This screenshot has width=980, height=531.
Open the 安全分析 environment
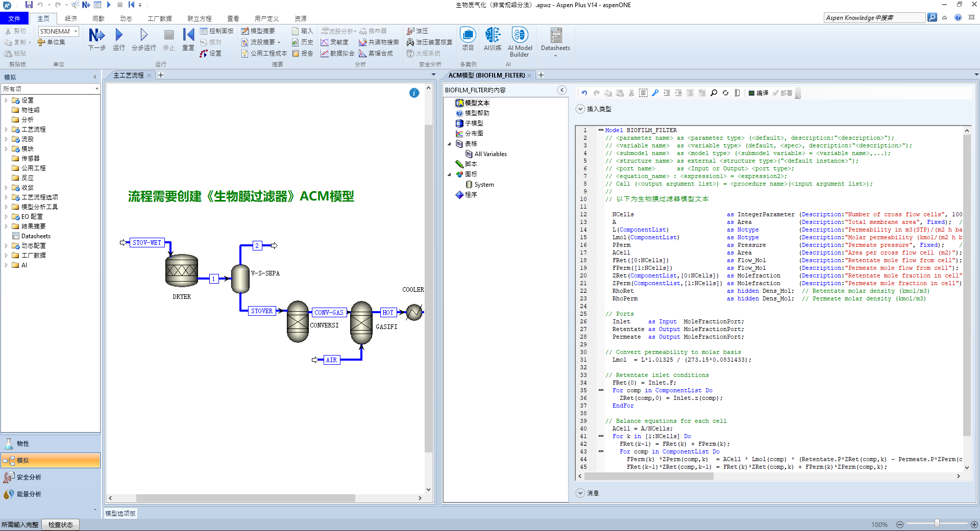(50, 477)
